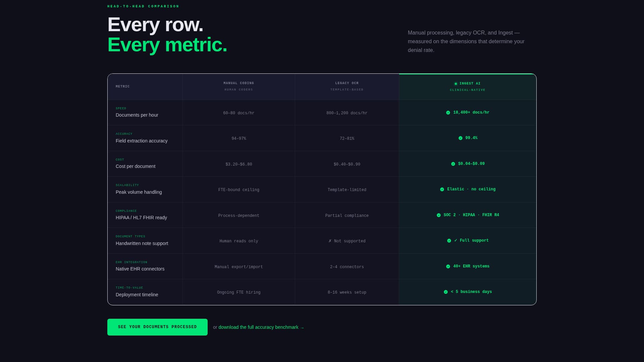Click the 2–4 connectors cell
This screenshot has height=362, width=644.
point(347,267)
